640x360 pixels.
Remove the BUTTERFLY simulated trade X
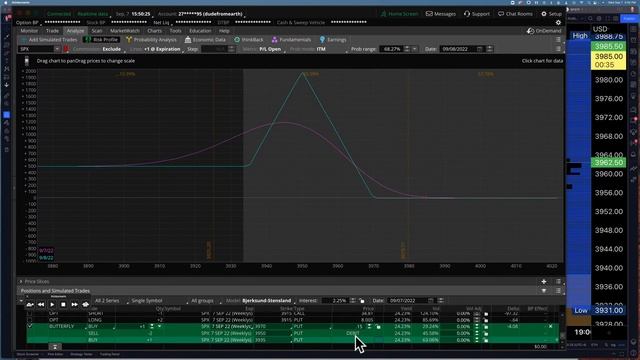(550, 327)
